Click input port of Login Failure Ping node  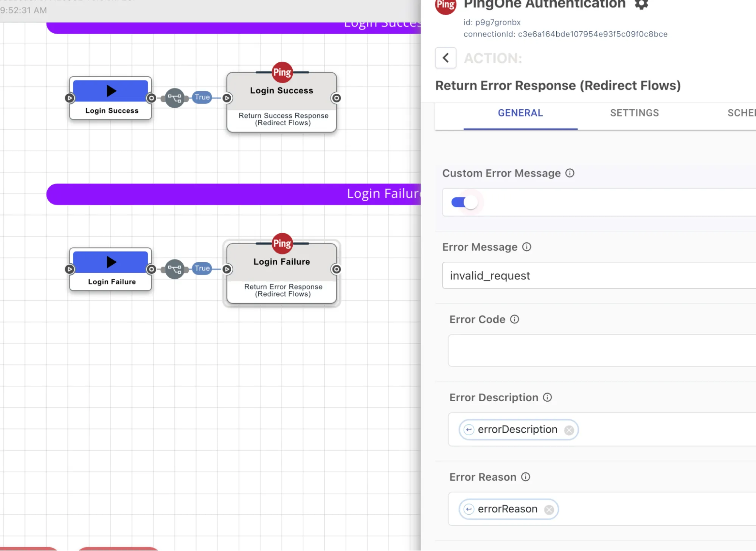tap(227, 269)
